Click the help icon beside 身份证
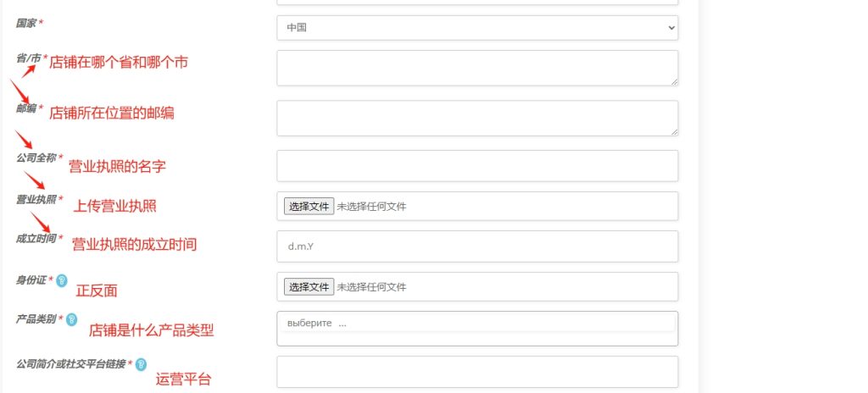 (62, 280)
